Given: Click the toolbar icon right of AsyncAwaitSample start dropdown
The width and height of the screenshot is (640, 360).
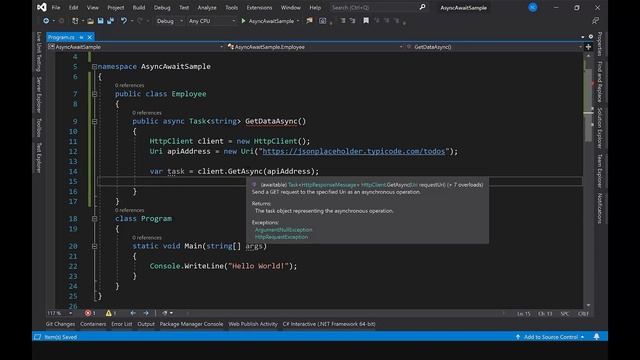Looking at the screenshot, I should point(309,21).
